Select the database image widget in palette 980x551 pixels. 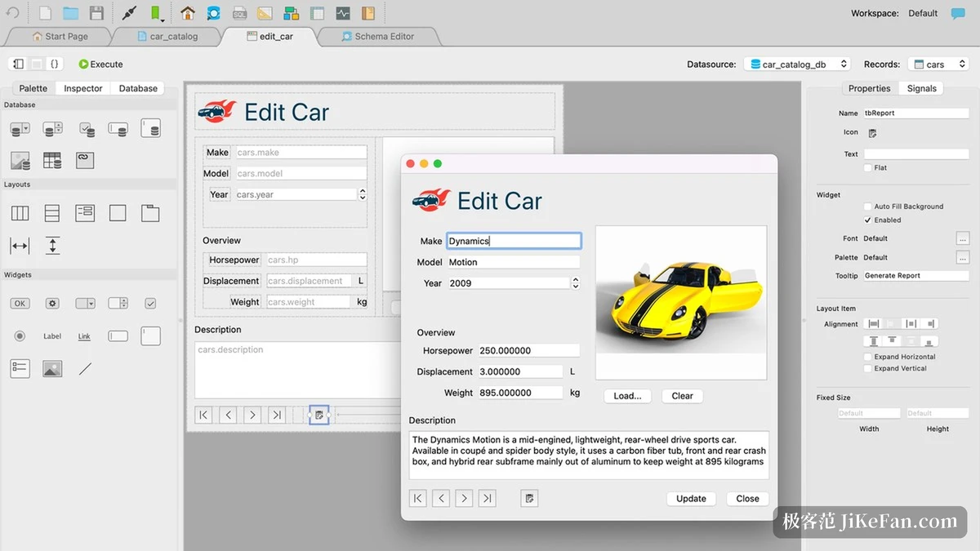[x=20, y=161]
